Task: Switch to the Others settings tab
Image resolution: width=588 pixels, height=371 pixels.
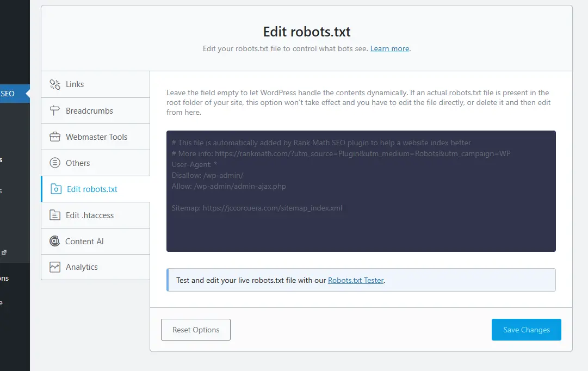Action: (77, 163)
